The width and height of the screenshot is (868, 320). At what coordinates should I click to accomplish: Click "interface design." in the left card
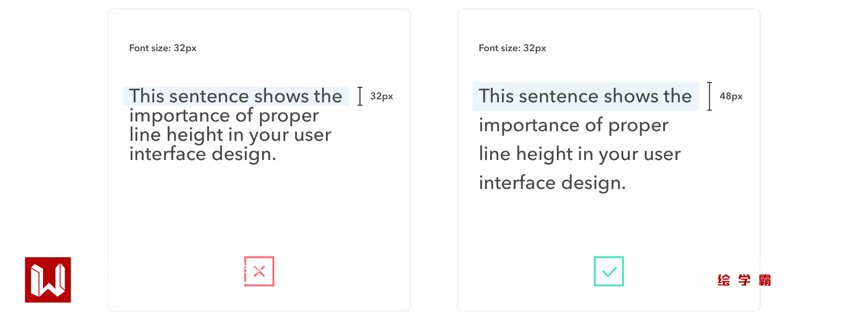point(203,154)
